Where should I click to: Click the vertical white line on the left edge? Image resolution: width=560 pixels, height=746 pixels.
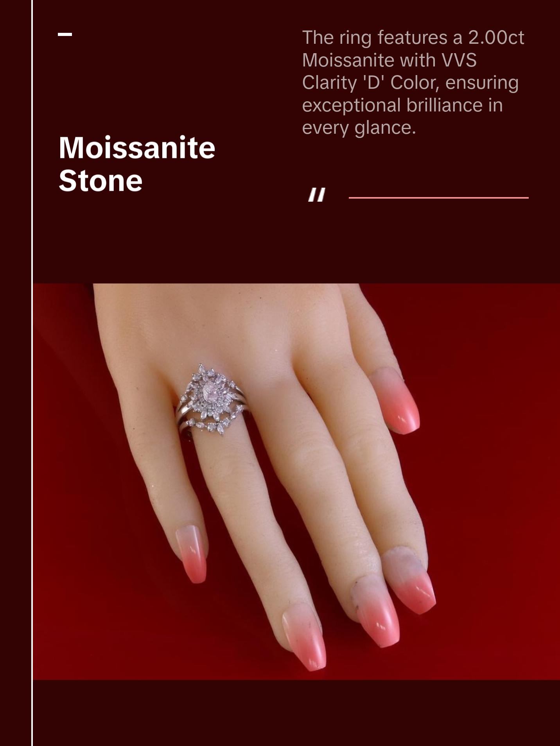[x=32, y=373]
